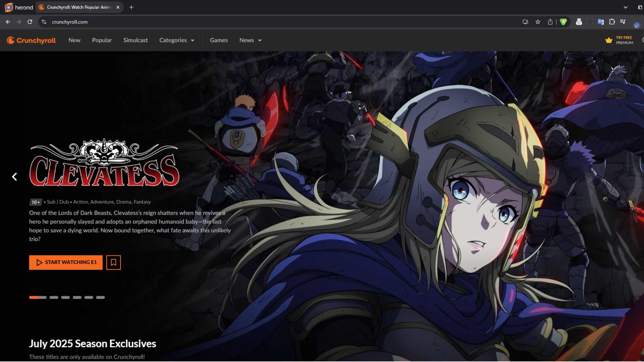Click the Sub | Dub label
The width and height of the screenshot is (644, 362).
pyautogui.click(x=58, y=202)
